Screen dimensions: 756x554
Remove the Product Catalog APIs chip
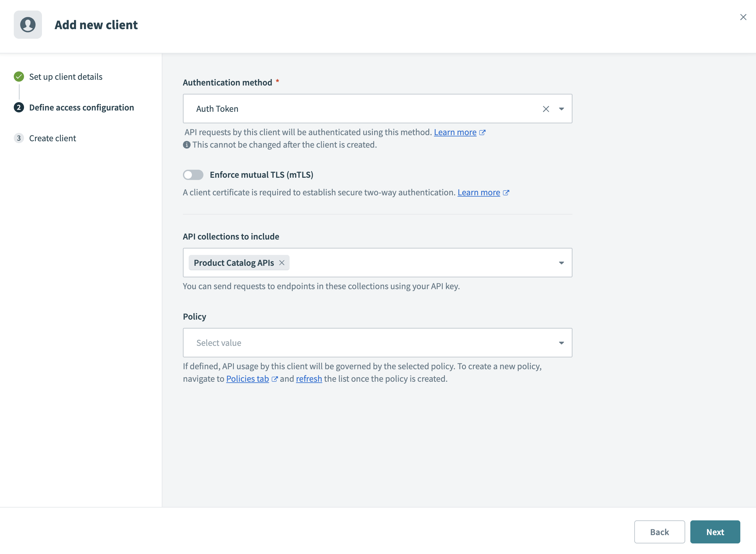click(282, 263)
